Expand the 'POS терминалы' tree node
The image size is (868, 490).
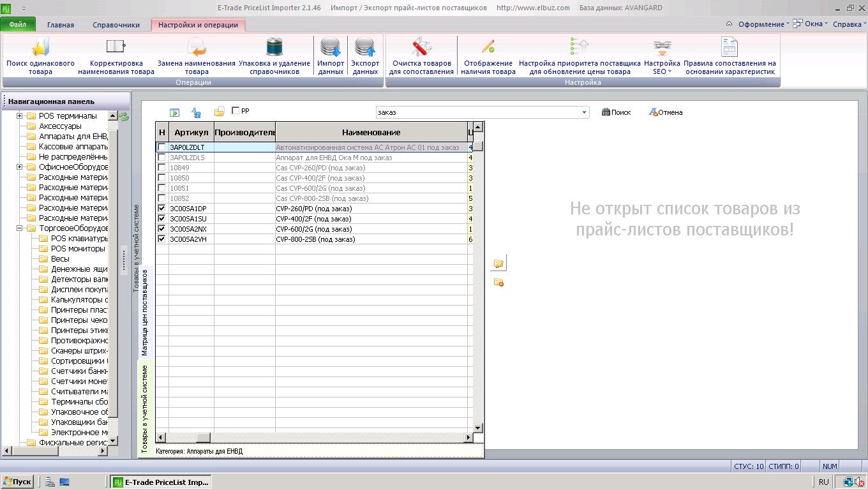tap(20, 116)
